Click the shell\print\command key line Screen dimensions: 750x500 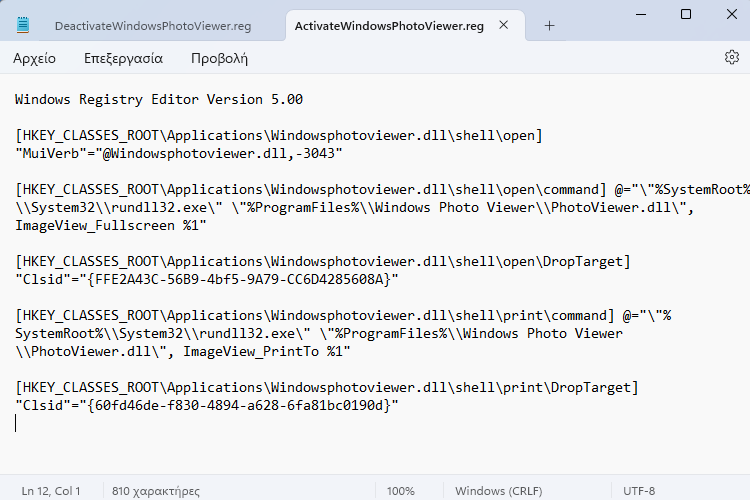click(343, 316)
